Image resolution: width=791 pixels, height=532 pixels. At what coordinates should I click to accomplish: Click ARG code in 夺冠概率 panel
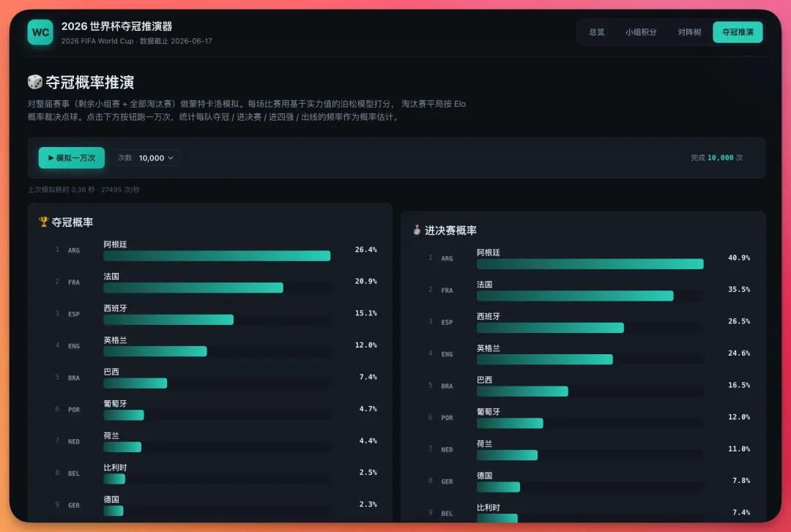tap(74, 250)
